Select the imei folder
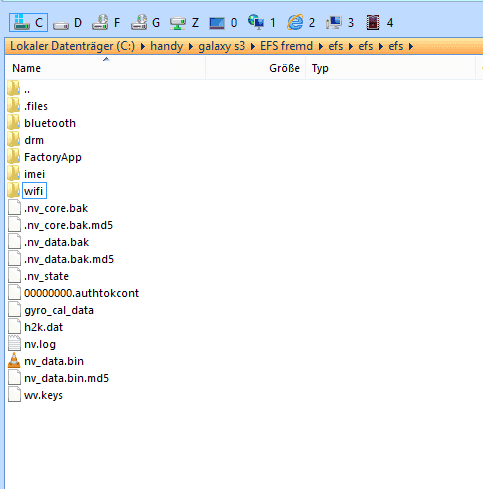 coord(34,174)
